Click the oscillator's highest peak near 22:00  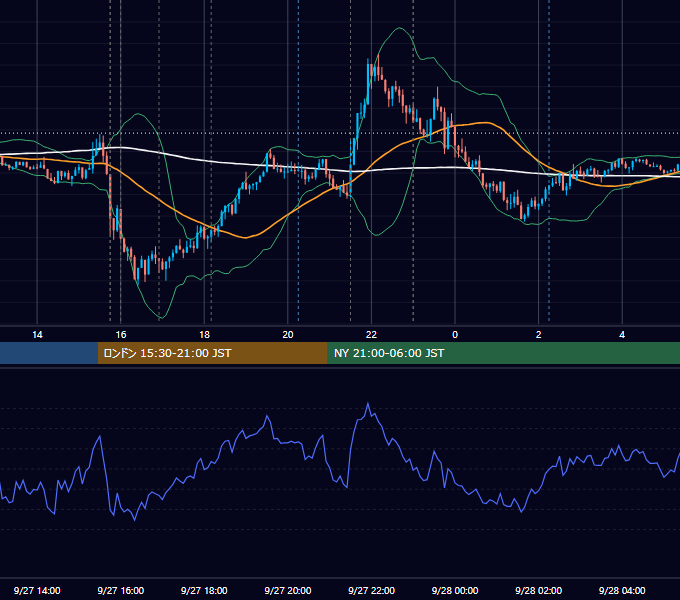point(368,404)
